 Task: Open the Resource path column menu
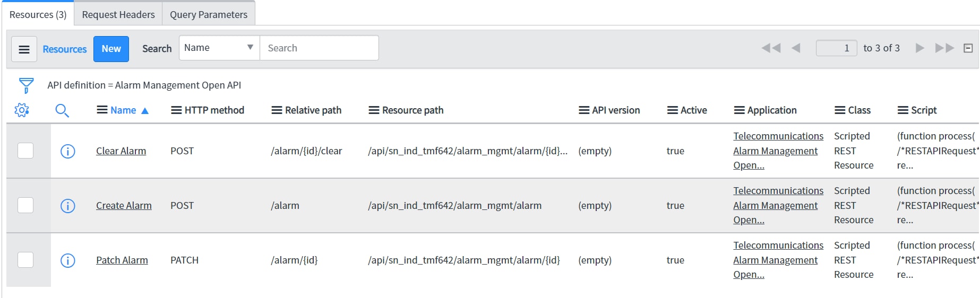[374, 110]
